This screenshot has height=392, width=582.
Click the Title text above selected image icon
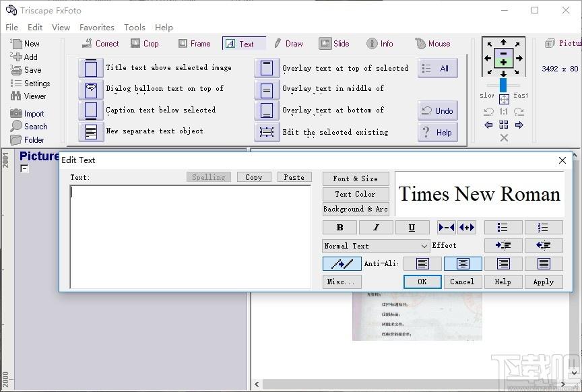point(91,68)
